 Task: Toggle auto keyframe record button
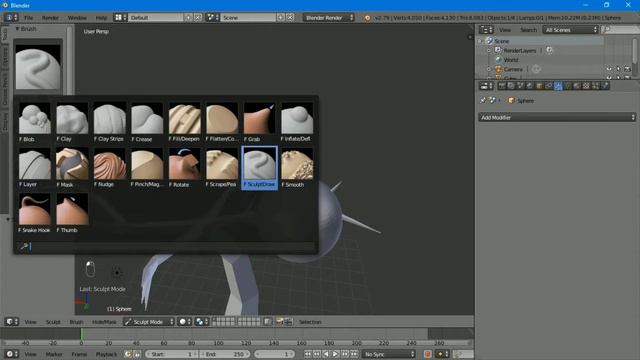[427, 354]
